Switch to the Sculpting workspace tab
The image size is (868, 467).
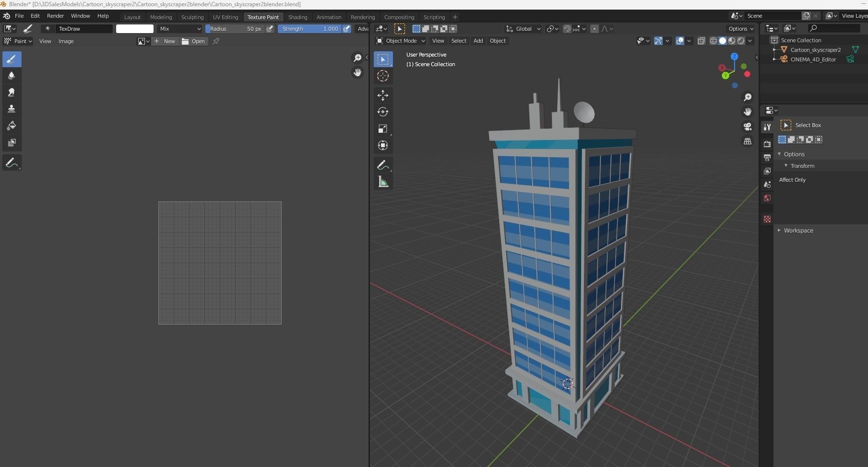(x=192, y=17)
